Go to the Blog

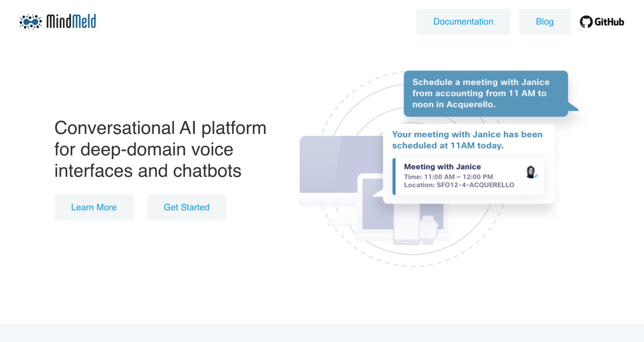[545, 22]
